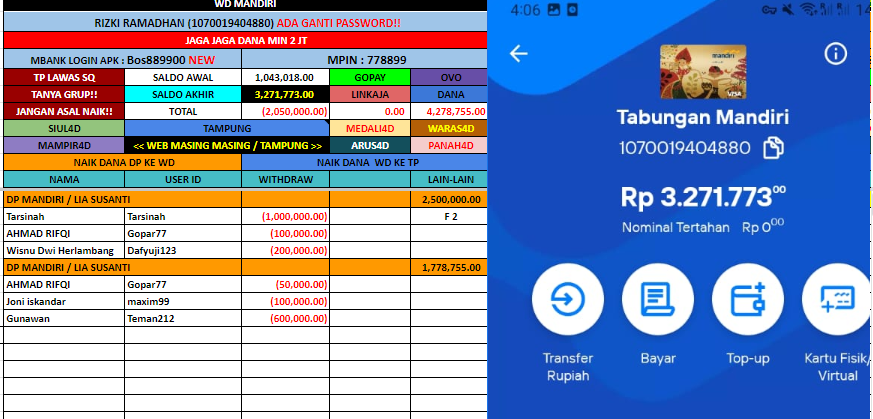The image size is (873, 419).
Task: Click the SIUL4D cell
Action: click(x=64, y=129)
